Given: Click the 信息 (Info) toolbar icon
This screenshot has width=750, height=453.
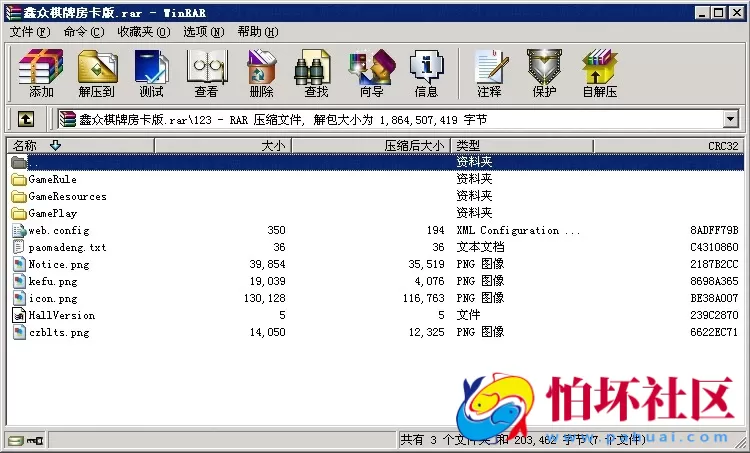Looking at the screenshot, I should (x=427, y=66).
